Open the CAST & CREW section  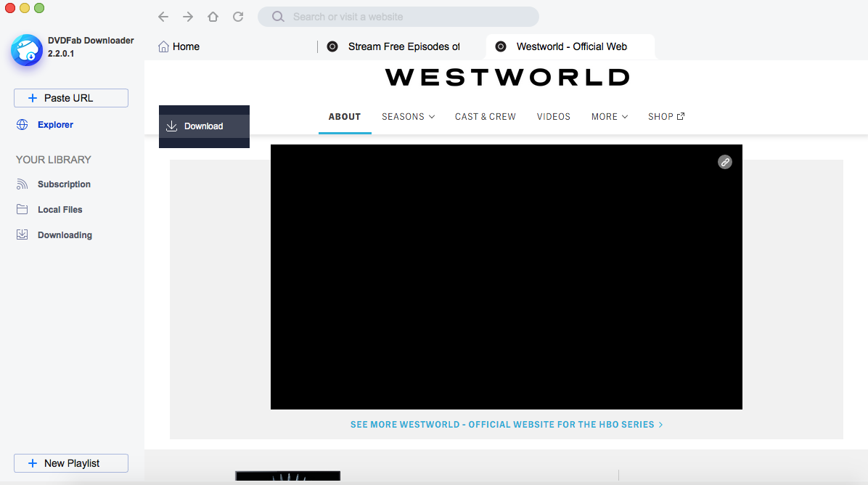[486, 117]
